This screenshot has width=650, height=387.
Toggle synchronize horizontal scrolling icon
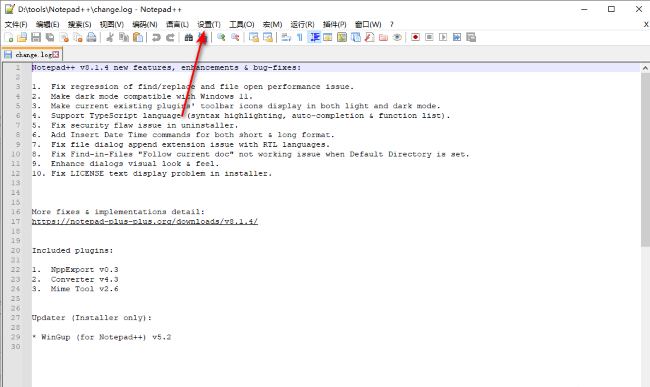[x=268, y=38]
